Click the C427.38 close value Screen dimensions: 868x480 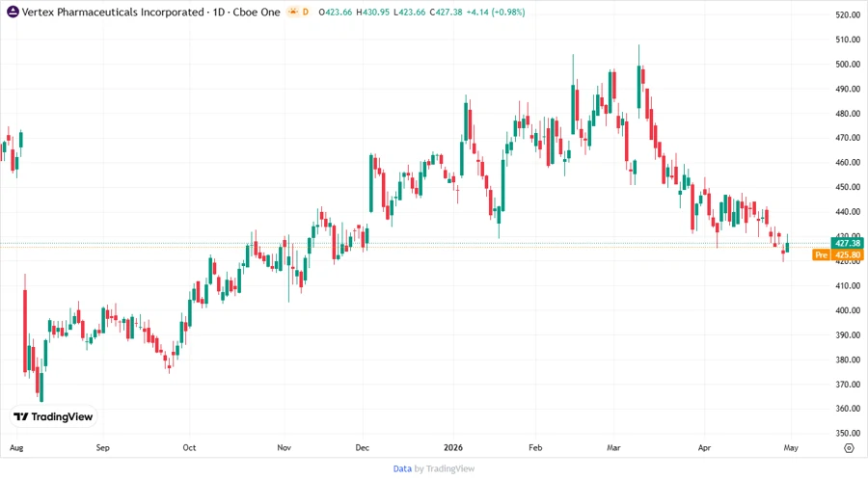447,12
